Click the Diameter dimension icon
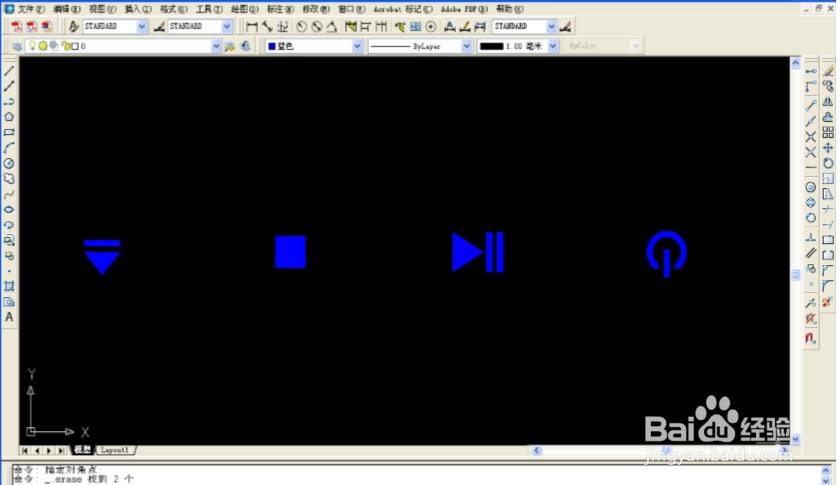The width and height of the screenshot is (840, 485). tap(317, 26)
